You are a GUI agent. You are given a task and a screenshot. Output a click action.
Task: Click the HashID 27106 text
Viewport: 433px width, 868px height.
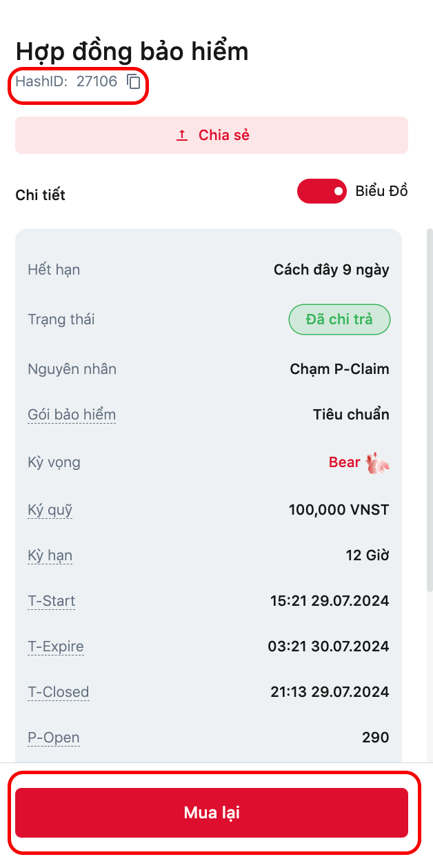[66, 81]
